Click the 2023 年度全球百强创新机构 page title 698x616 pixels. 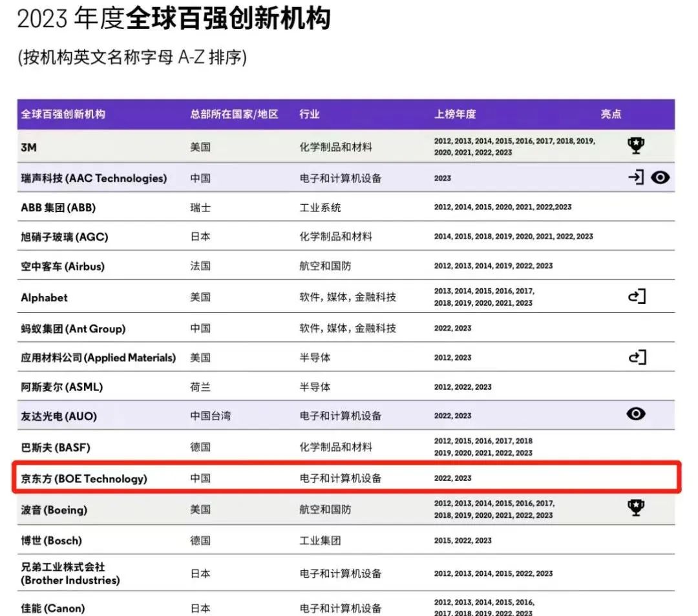coord(173,19)
